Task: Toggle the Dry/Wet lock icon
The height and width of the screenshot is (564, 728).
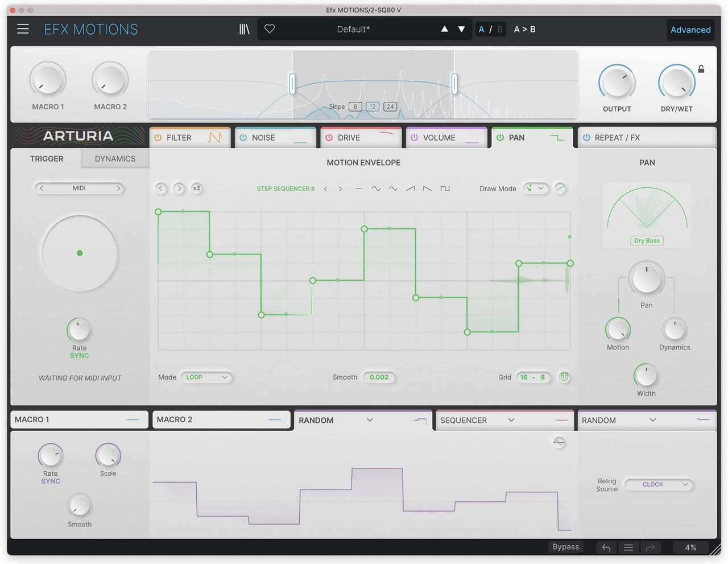Action: [701, 69]
